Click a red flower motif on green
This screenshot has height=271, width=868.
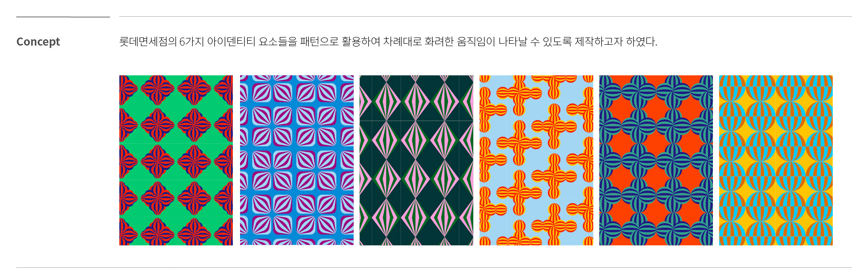pos(158,125)
